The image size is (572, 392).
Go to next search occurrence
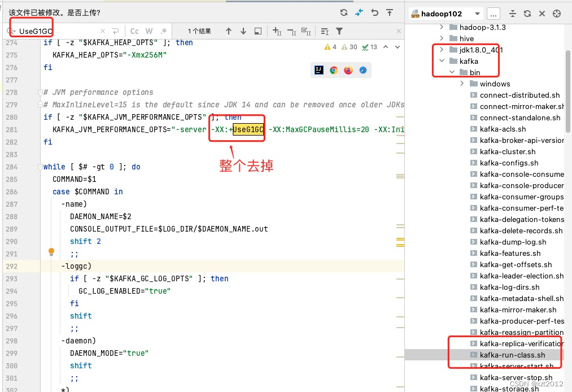click(243, 32)
